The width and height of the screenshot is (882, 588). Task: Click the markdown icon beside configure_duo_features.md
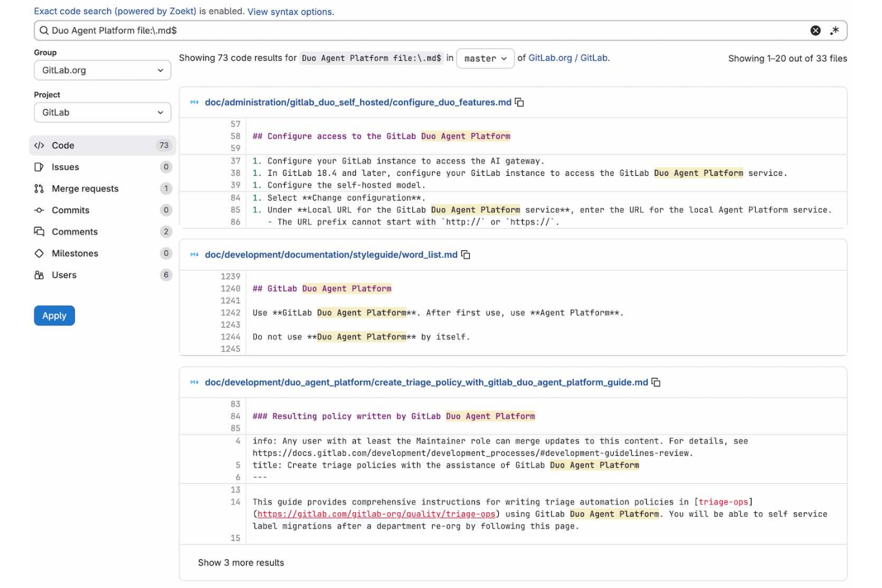click(194, 102)
